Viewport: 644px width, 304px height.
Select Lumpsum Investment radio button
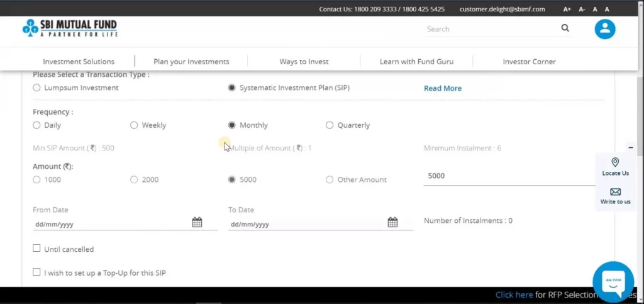[36, 87]
